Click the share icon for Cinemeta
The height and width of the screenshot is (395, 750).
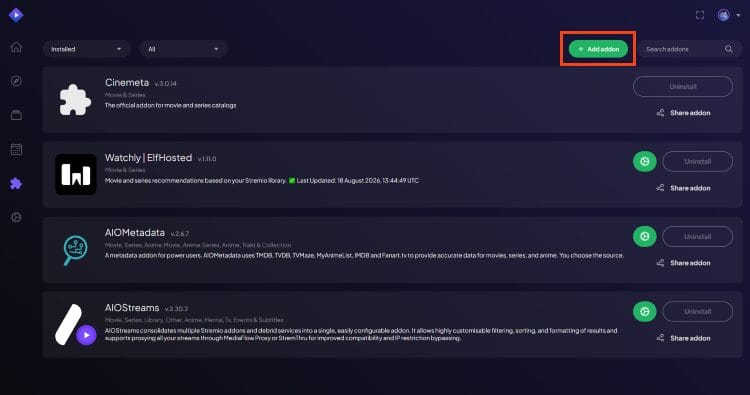(661, 113)
